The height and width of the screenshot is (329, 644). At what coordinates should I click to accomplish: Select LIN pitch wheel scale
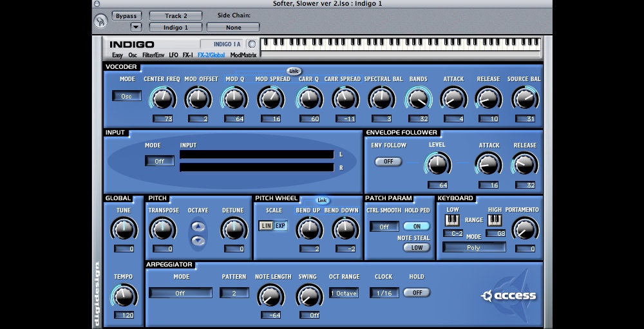pyautogui.click(x=266, y=226)
